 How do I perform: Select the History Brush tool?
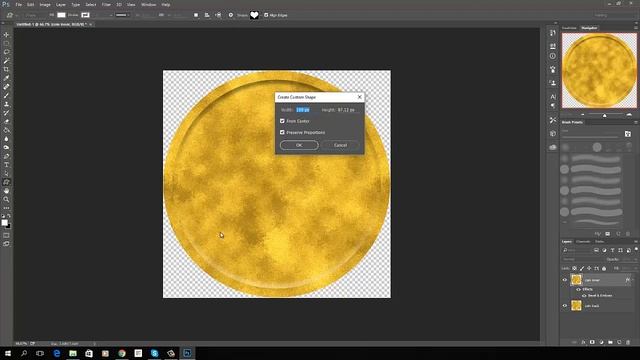[x=6, y=113]
